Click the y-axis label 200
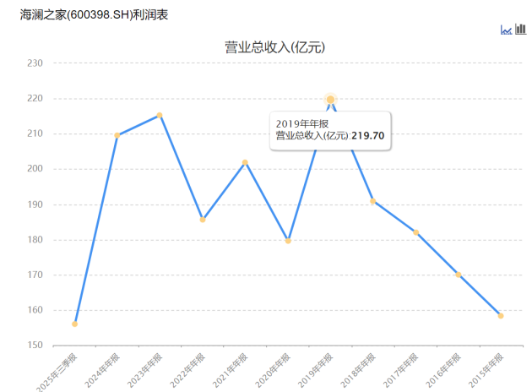Screen dimensions: 532x392 35,169
